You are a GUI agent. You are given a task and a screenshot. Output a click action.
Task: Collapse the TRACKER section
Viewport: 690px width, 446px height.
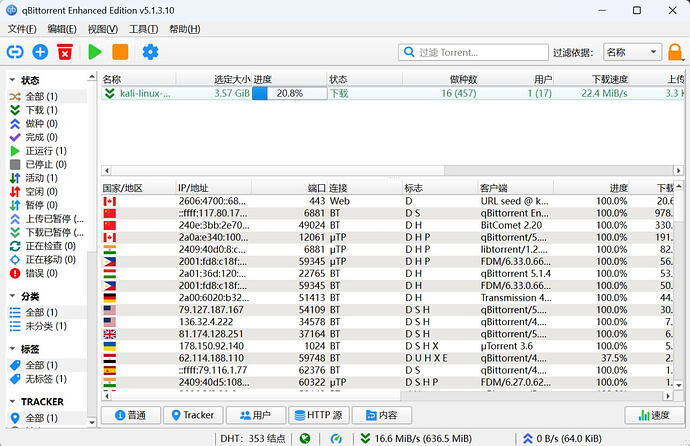coord(12,402)
